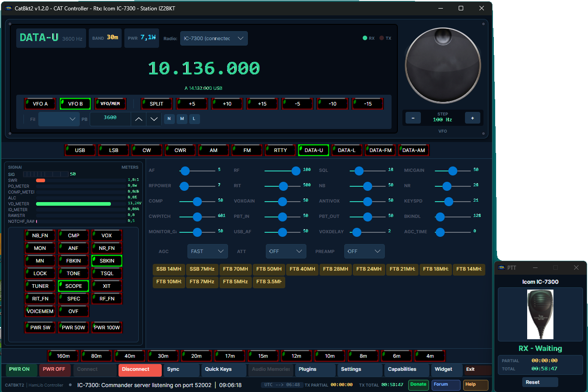Adjust the RFPOWER slider
This screenshot has width=588, height=392.
click(x=197, y=186)
